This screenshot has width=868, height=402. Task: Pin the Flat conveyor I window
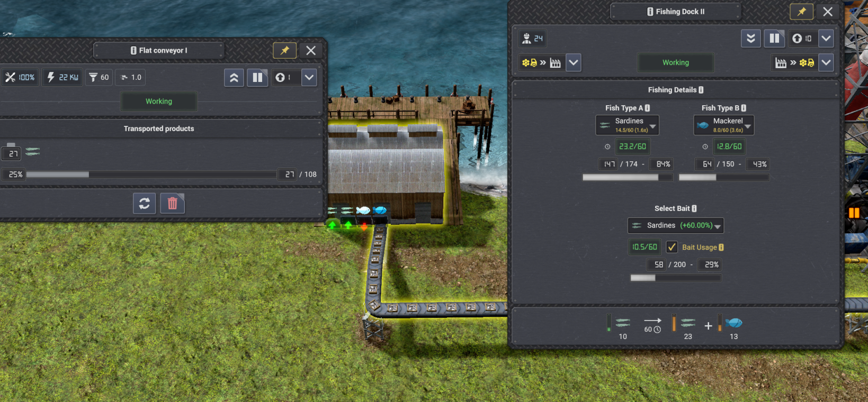(284, 50)
